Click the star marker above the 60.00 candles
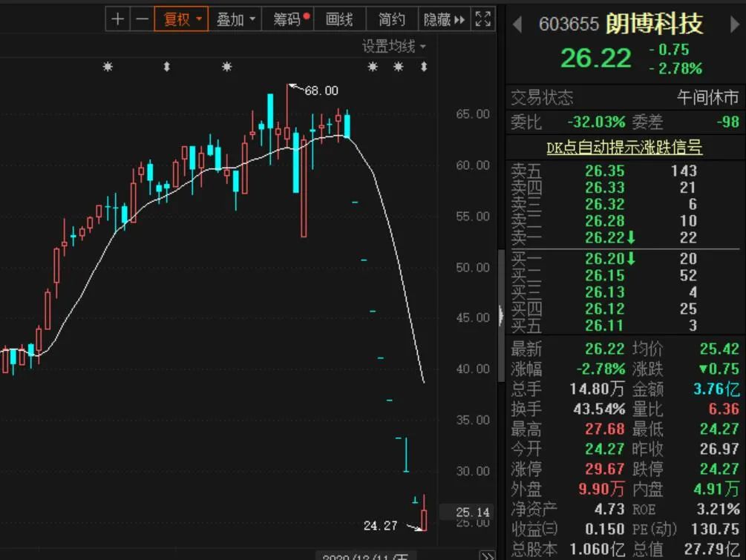This screenshot has height=560, width=746. point(227,67)
